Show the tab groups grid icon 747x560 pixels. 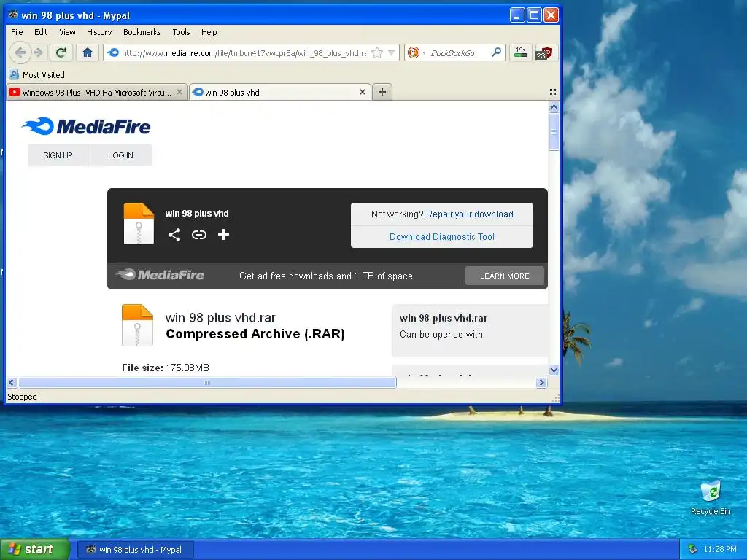tap(553, 92)
